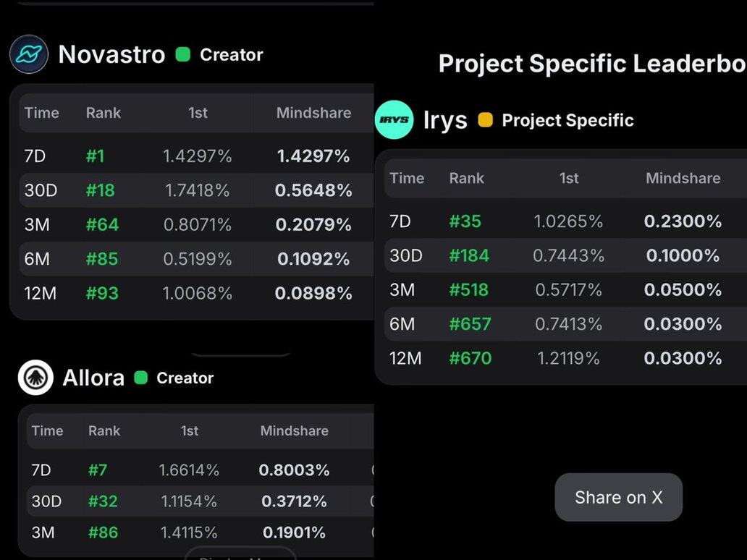Select Allora 7D rank #7

98,470
